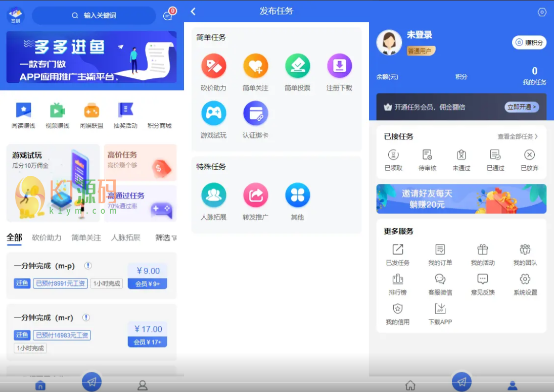Select the 全部 tab
Screen dimensions: 554x392
point(15,237)
